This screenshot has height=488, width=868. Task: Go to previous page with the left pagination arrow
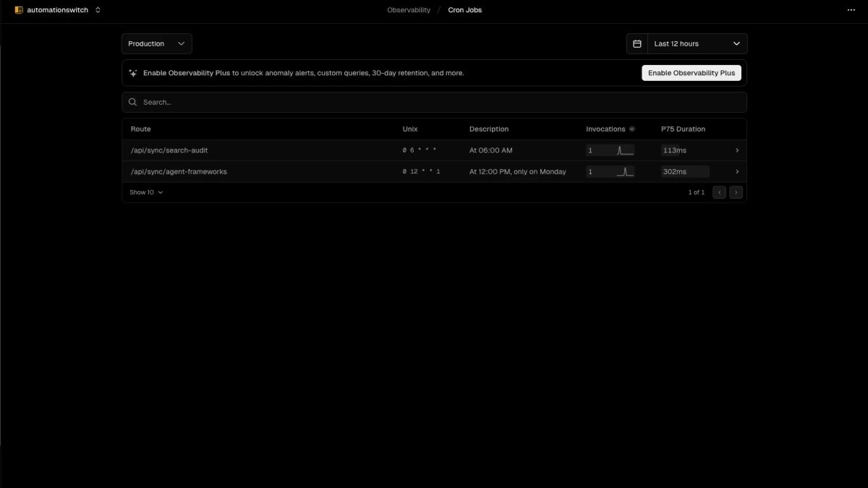(718, 192)
